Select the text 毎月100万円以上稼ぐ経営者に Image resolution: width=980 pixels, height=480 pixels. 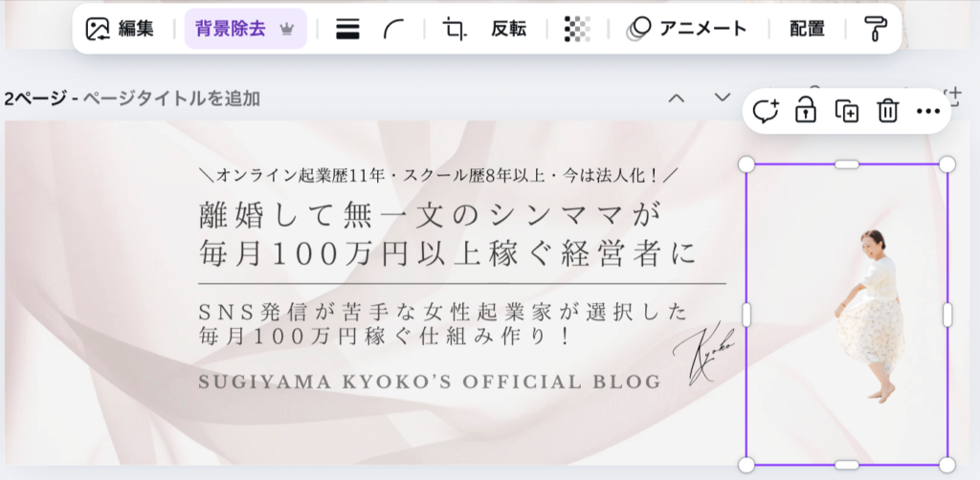[x=448, y=254]
